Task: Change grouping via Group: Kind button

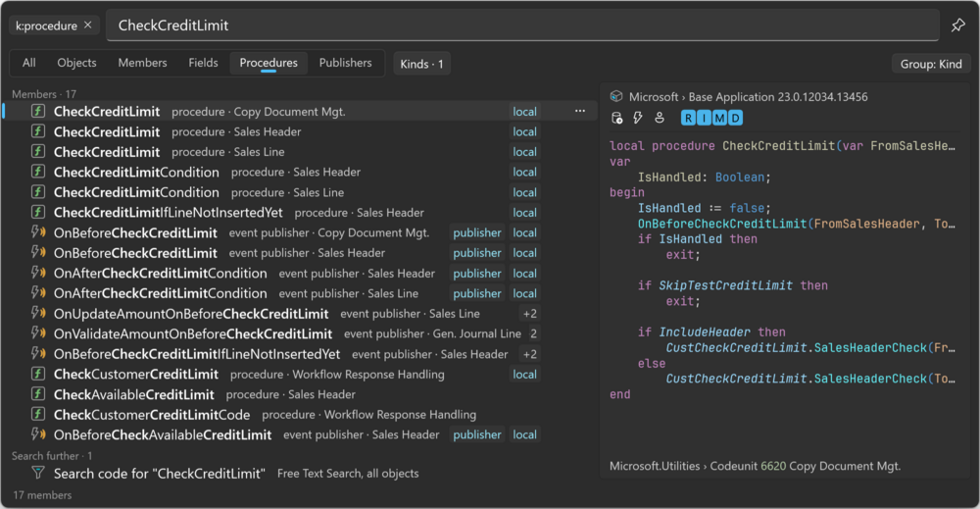Action: (931, 64)
